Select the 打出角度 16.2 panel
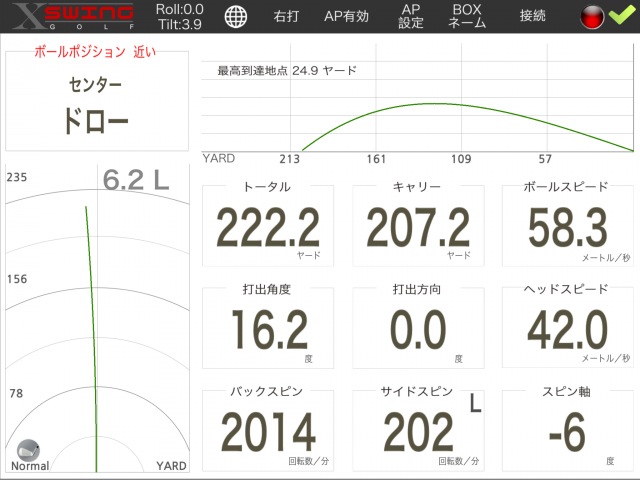Viewport: 640px width, 480px height. (268, 328)
